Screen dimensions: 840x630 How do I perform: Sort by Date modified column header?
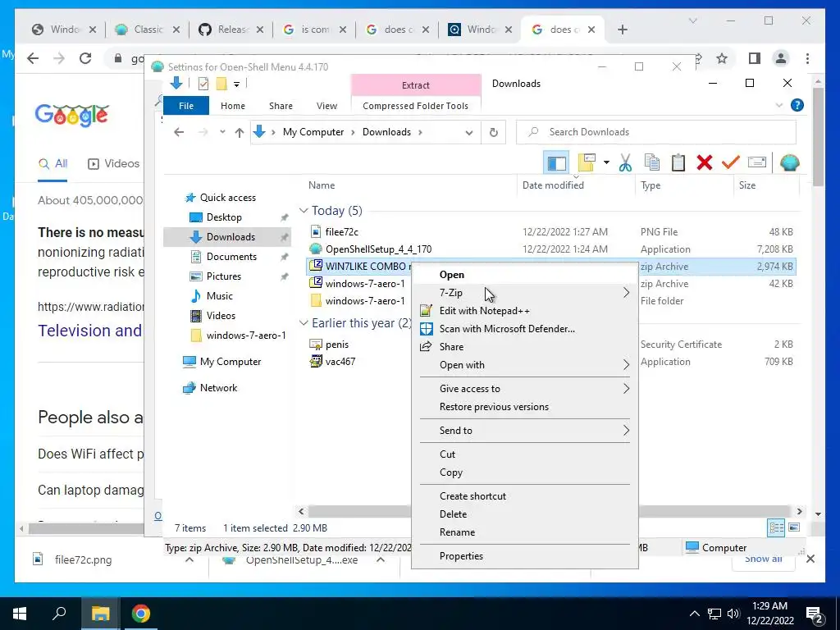[x=577, y=185]
